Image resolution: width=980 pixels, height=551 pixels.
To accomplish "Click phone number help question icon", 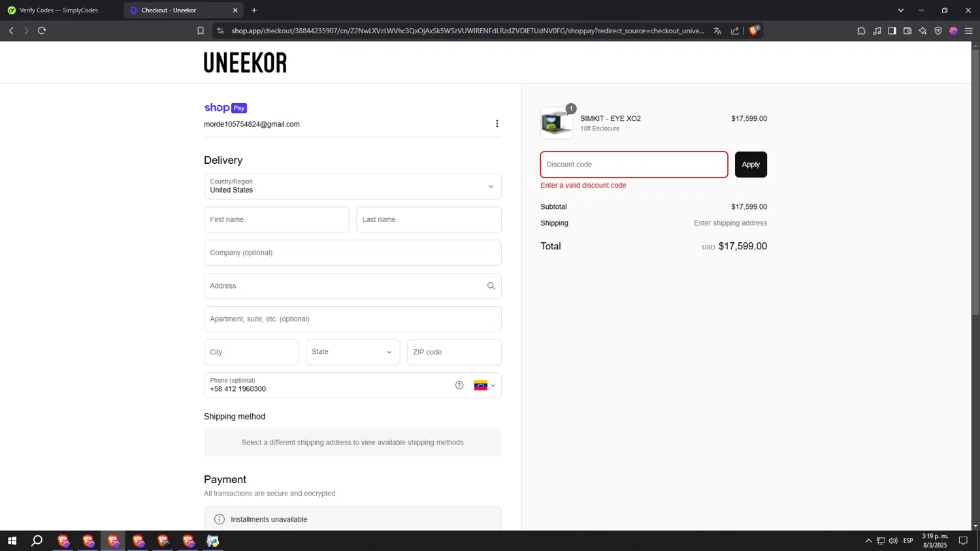I will click(459, 385).
